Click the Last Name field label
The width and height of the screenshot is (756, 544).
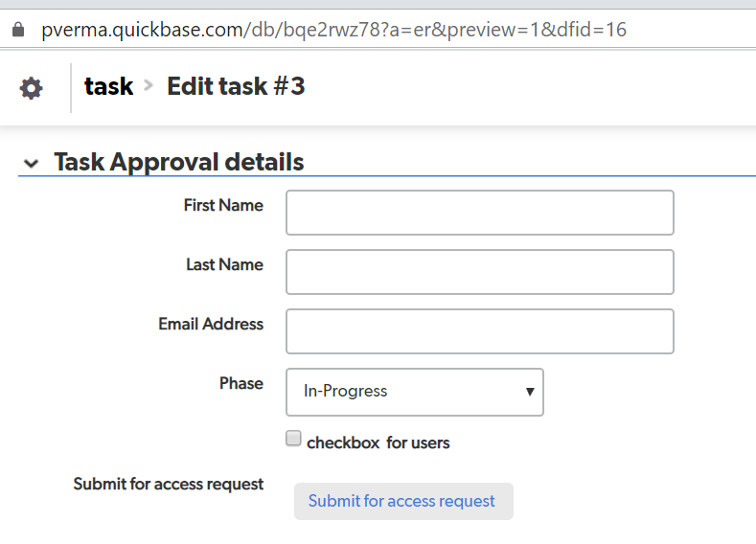coord(224,264)
